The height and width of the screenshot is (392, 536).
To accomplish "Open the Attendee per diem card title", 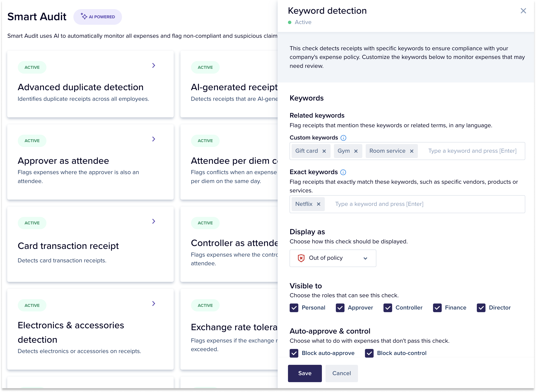I will [x=234, y=161].
